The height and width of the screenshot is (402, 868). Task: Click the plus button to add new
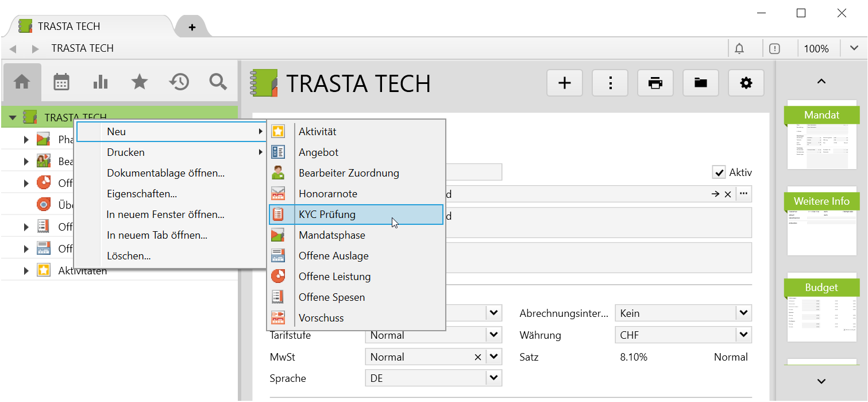[x=565, y=83]
